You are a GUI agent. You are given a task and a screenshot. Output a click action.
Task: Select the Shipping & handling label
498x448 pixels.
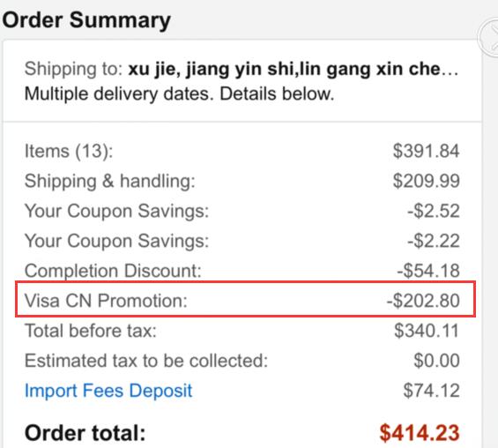(110, 181)
